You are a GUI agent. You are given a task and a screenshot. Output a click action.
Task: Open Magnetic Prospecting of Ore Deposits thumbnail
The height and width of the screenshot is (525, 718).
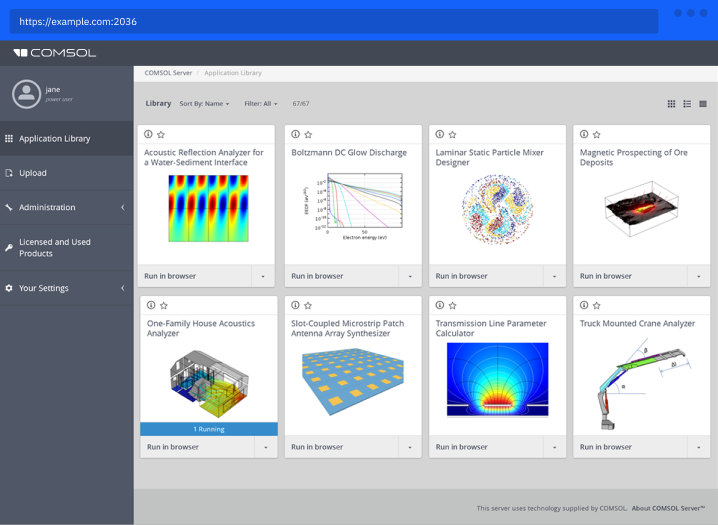pyautogui.click(x=641, y=209)
